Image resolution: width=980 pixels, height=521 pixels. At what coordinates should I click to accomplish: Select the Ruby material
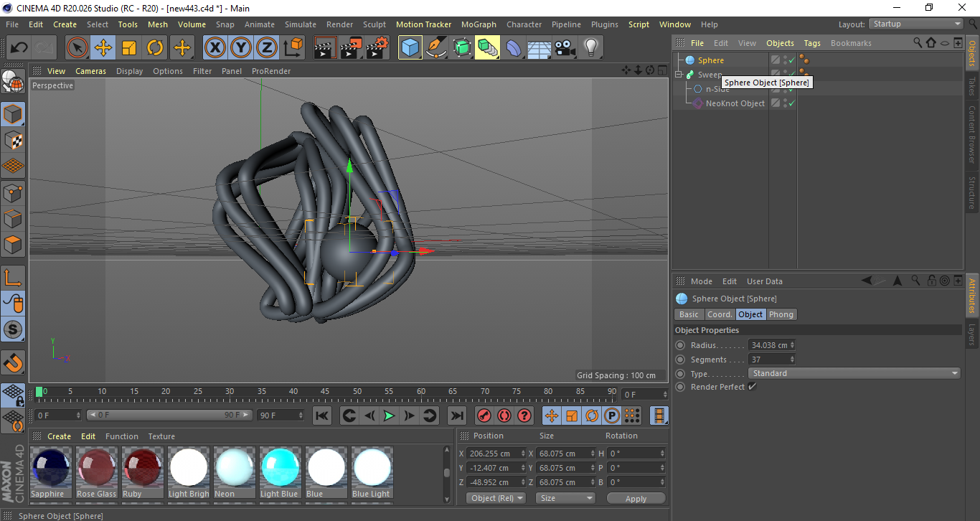[142, 472]
